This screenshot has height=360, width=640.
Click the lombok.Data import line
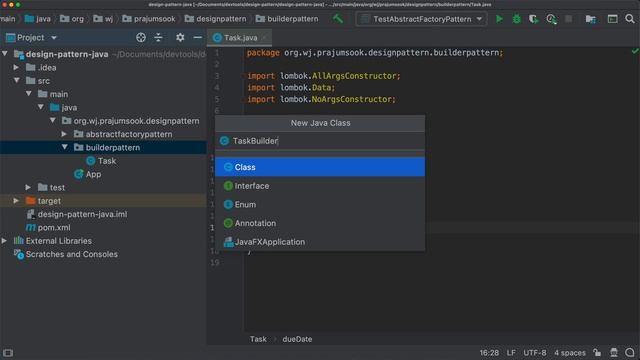[x=291, y=88]
